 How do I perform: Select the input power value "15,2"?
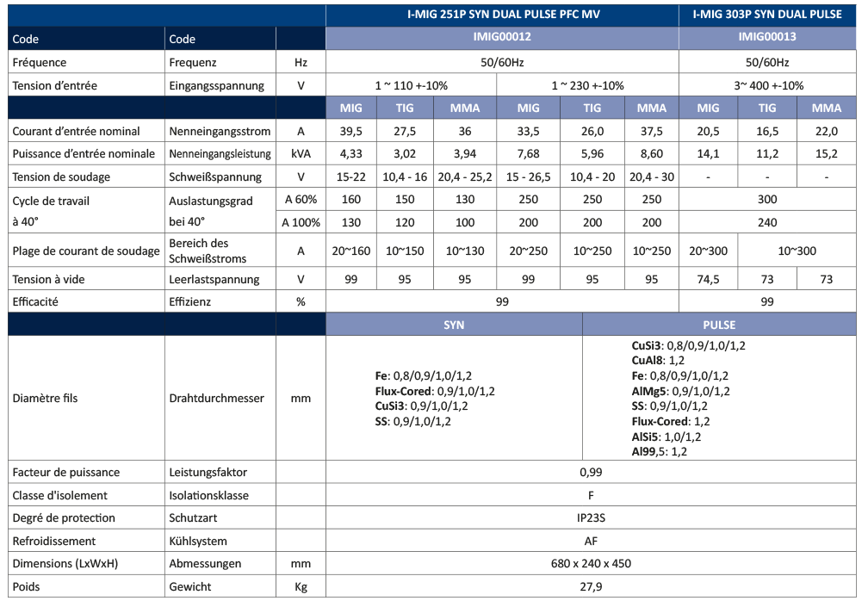pyautogui.click(x=827, y=154)
